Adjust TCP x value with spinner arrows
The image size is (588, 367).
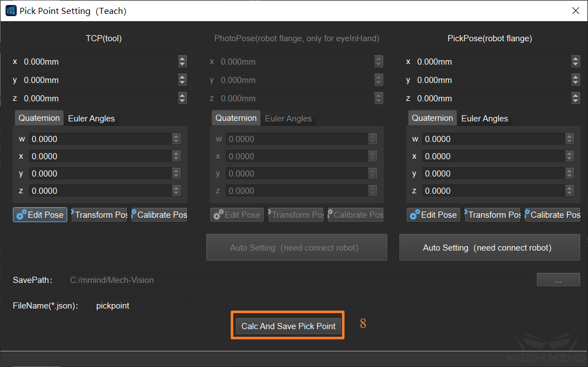182,62
